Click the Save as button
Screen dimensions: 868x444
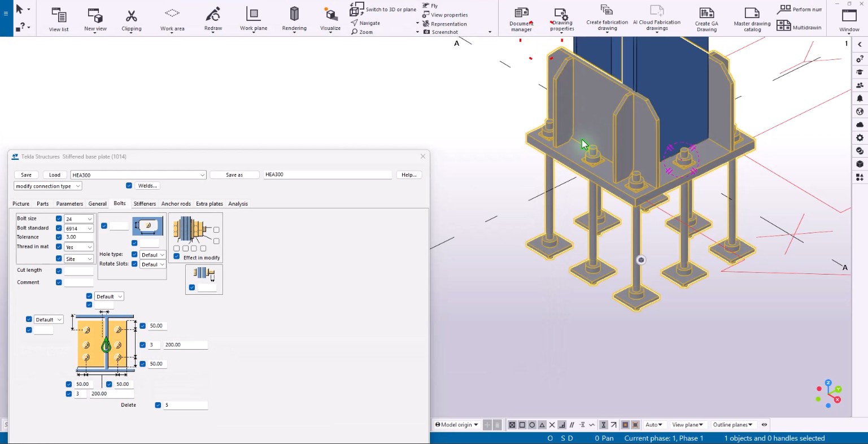coord(234,175)
